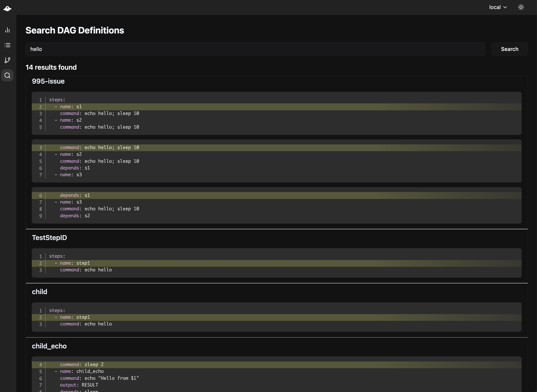Click the chevron beside local
Viewport: 537px width, 392px height.
505,7
